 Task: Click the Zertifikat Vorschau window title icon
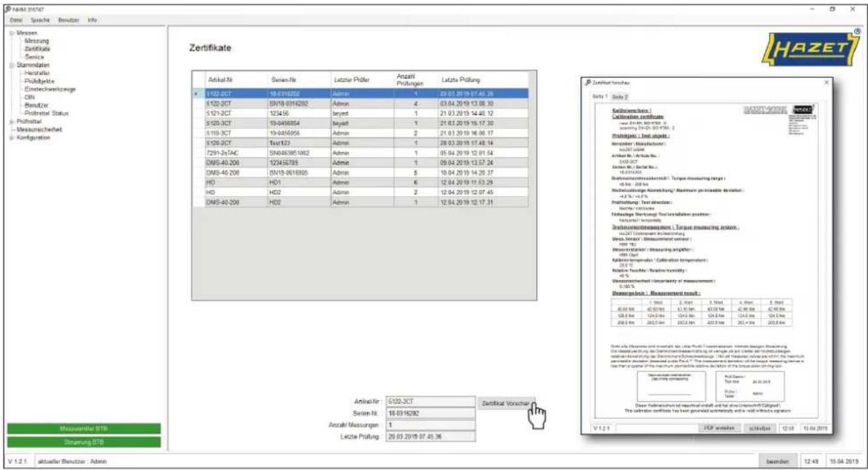[588, 82]
